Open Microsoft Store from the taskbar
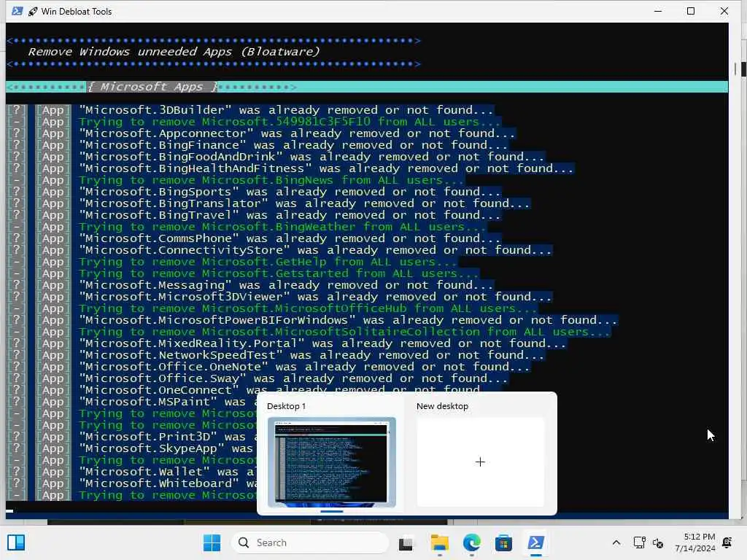This screenshot has width=747, height=560. tap(503, 542)
